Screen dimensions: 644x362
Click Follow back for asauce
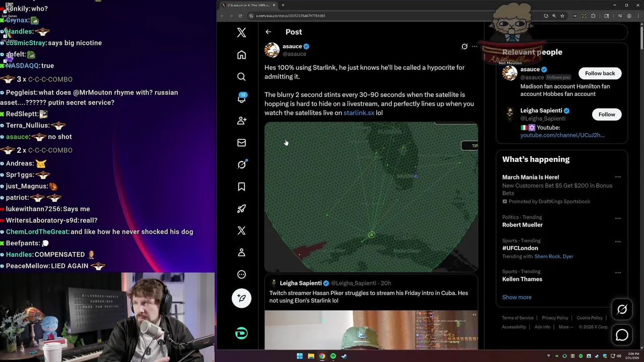(600, 73)
